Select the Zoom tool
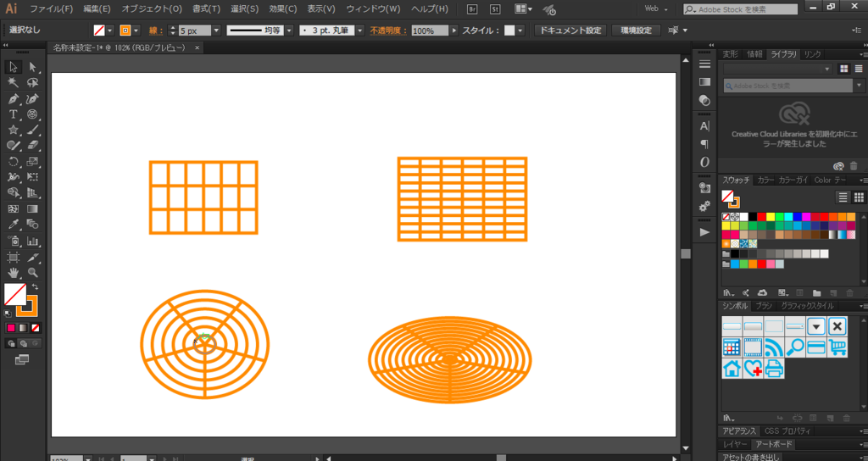 coord(33,273)
